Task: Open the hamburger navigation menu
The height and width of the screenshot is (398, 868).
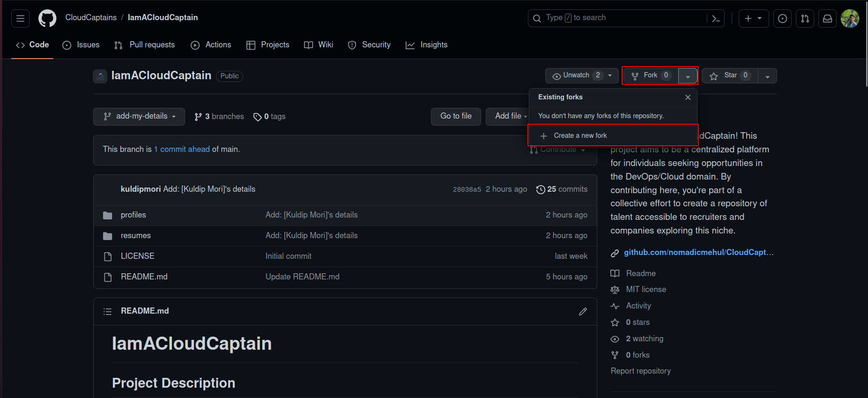Action: pyautogui.click(x=20, y=18)
